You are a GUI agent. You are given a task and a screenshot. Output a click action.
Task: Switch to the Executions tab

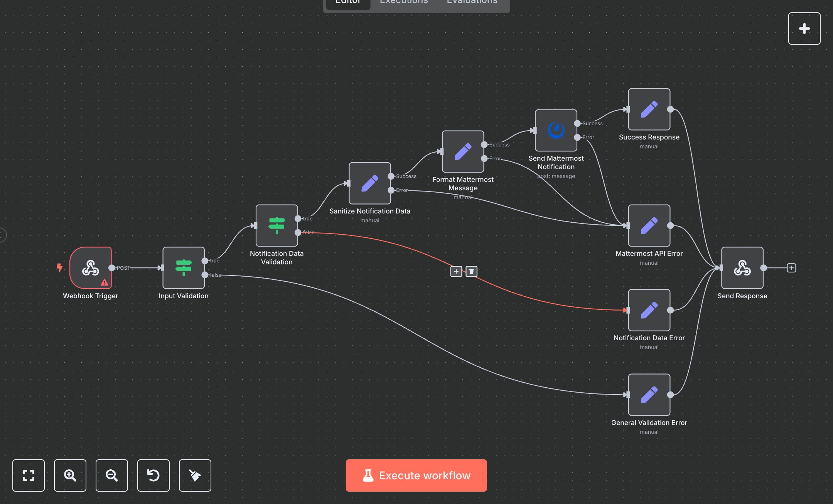403,3
